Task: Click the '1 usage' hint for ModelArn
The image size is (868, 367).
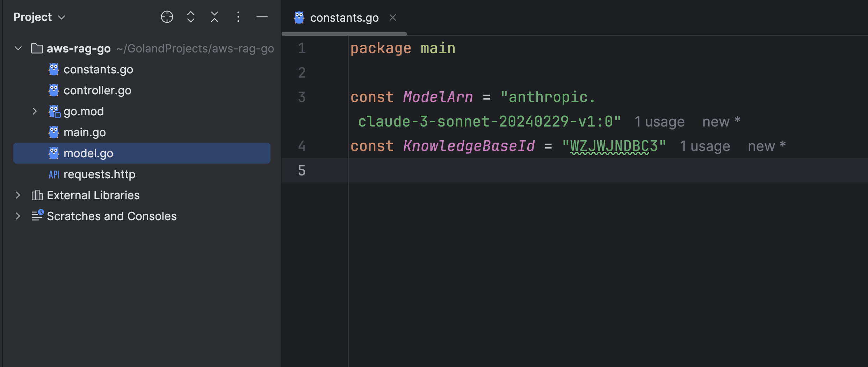Action: pyautogui.click(x=659, y=122)
